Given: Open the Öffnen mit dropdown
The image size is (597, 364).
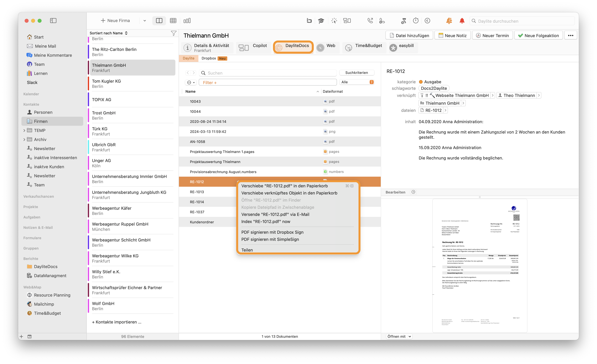Looking at the screenshot, I should point(399,336).
